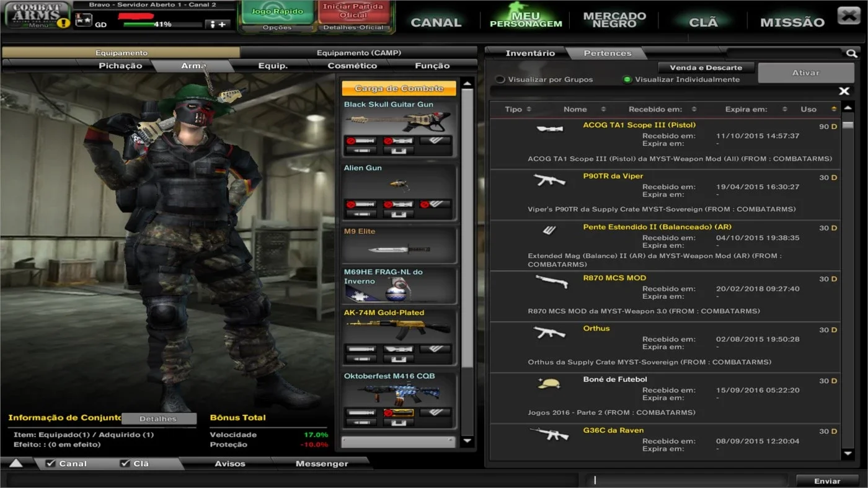
Task: Click AK-74M Gold-Plated magazine slot
Action: point(435,349)
